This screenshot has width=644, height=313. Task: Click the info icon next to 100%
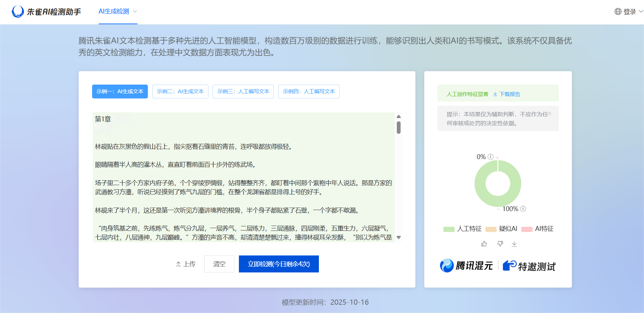pos(523,209)
